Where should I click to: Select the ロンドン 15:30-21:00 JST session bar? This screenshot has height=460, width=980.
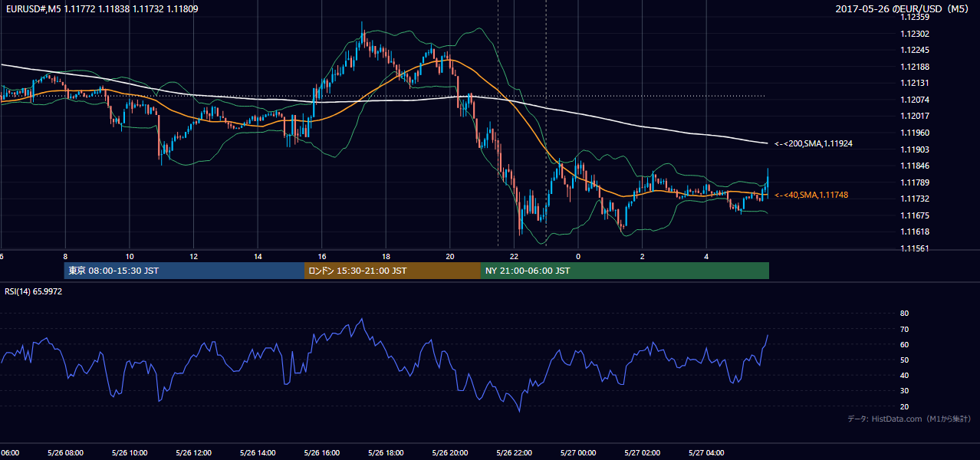pos(393,271)
